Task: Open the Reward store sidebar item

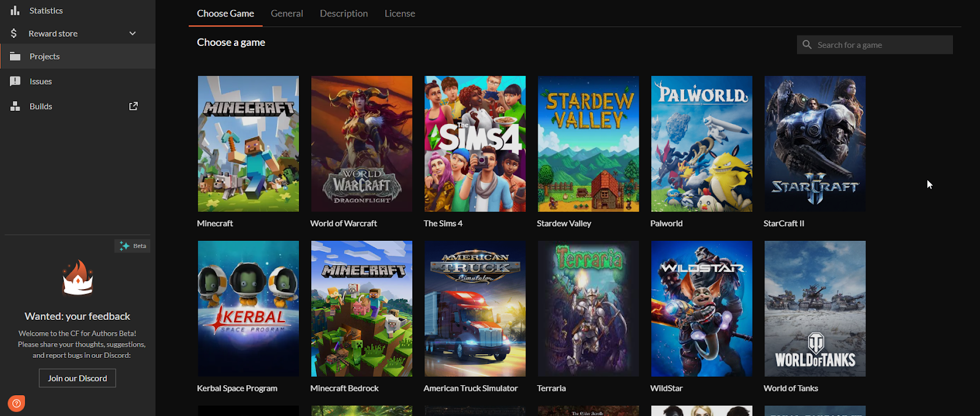Action: pyautogui.click(x=78, y=33)
